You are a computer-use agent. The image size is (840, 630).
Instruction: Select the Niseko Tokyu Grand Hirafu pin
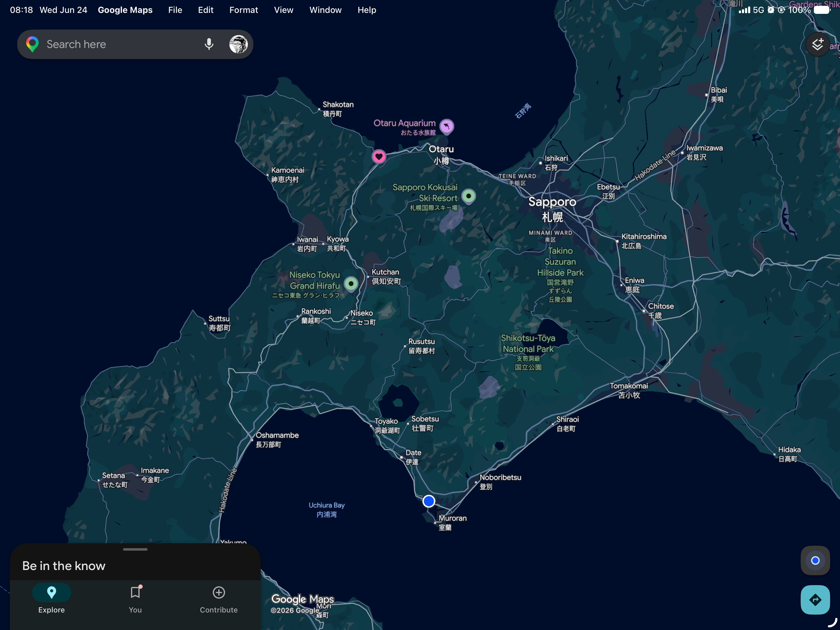351,284
